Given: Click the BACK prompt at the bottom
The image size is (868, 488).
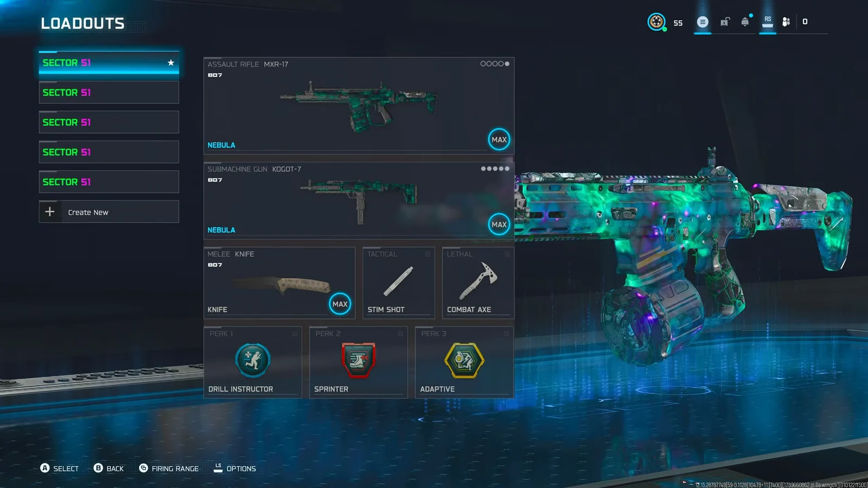Looking at the screenshot, I should (108, 468).
